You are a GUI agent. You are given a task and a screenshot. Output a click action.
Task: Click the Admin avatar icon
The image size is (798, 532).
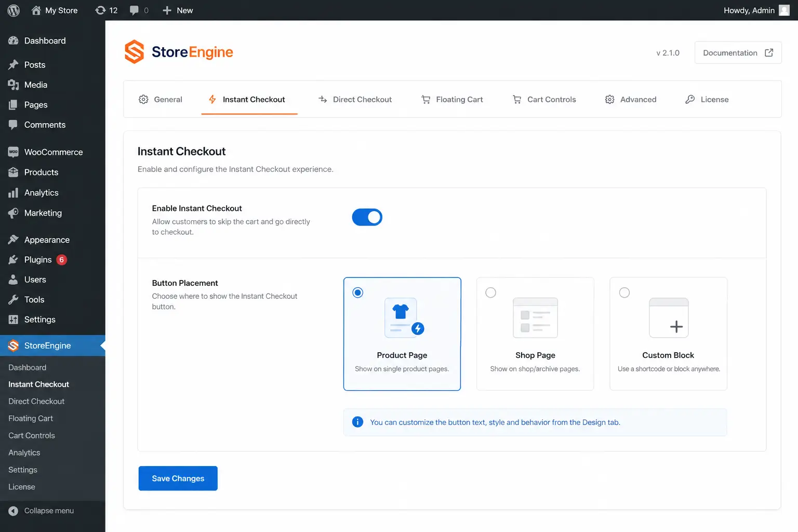(784, 10)
